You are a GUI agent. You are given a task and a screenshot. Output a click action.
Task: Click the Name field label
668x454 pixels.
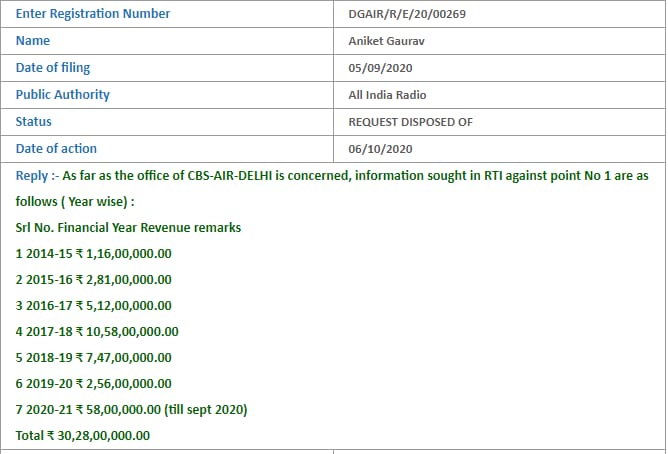pos(33,41)
